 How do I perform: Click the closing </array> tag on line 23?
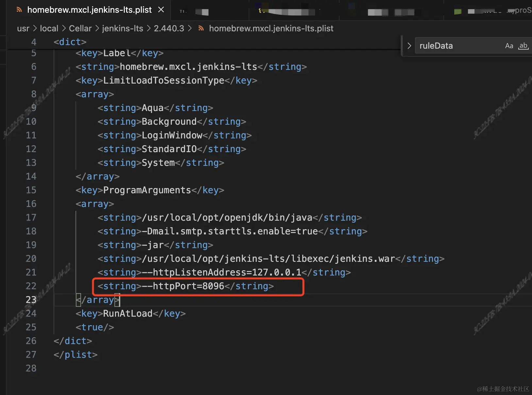(98, 300)
